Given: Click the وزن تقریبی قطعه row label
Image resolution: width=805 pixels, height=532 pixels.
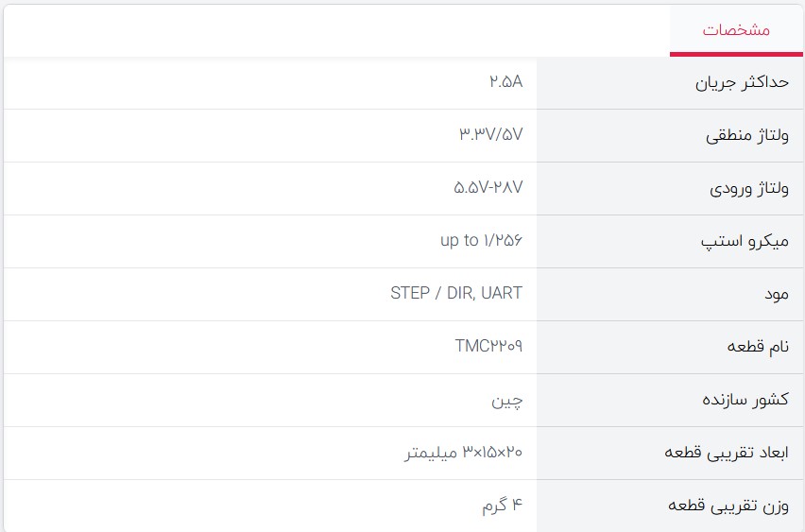Looking at the screenshot, I should pyautogui.click(x=728, y=506).
